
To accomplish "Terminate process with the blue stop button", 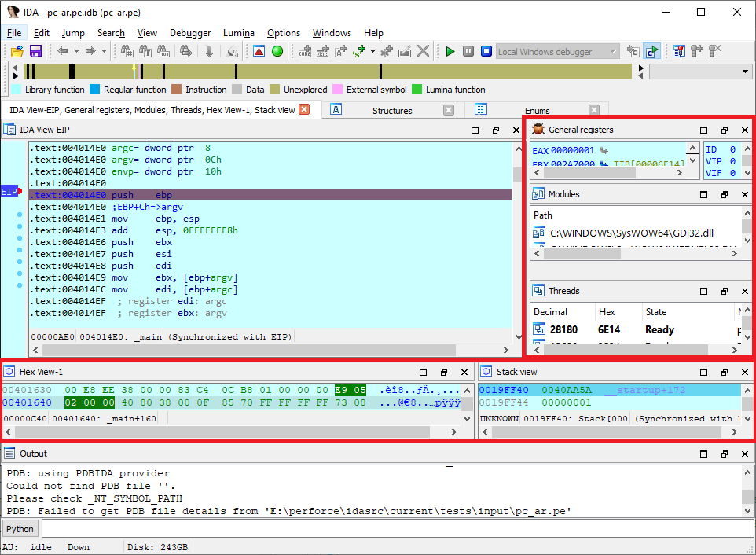I will point(486,51).
